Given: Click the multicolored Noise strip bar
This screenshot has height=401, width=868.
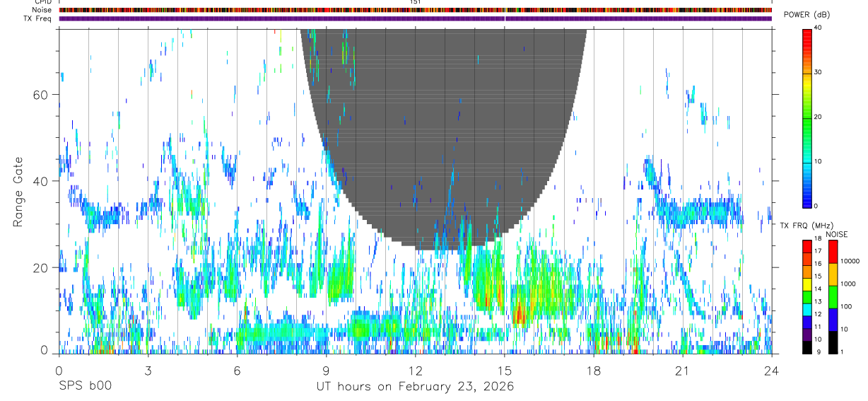Looking at the screenshot, I should 415,10.
